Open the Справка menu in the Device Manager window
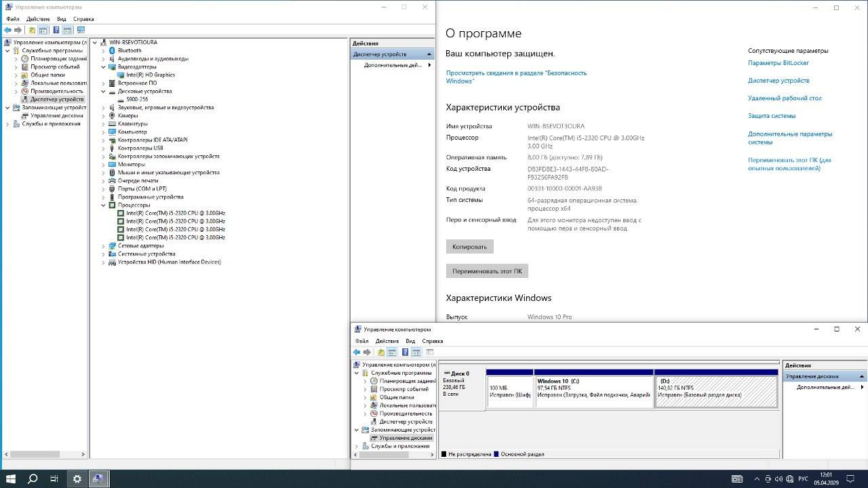The width and height of the screenshot is (868, 488). 83,19
